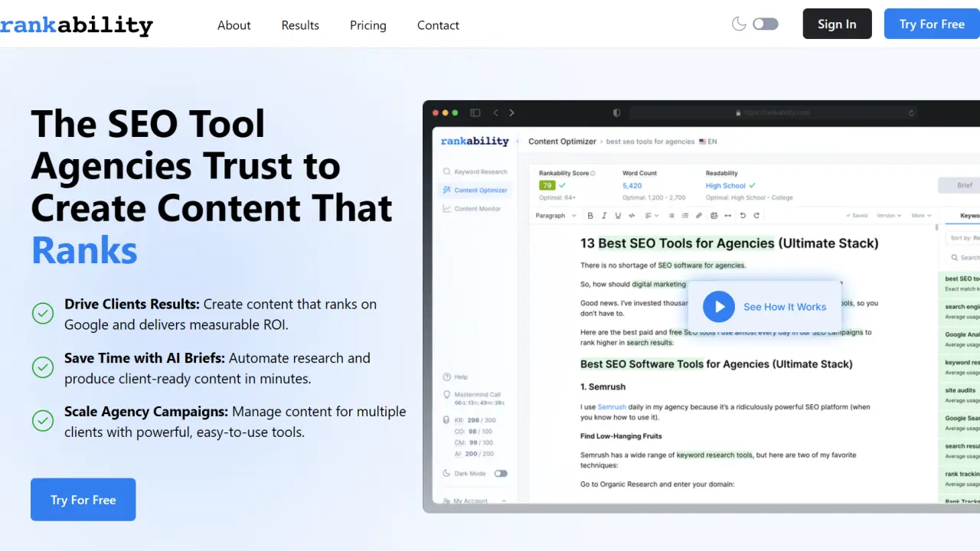Open the About page
980x551 pixels.
point(234,25)
